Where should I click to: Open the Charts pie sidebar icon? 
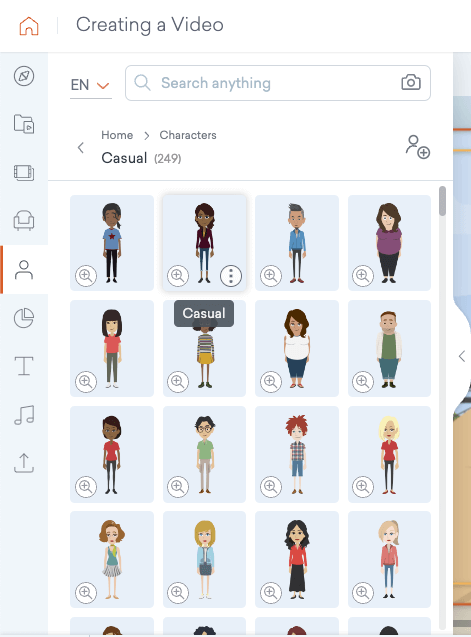click(24, 318)
